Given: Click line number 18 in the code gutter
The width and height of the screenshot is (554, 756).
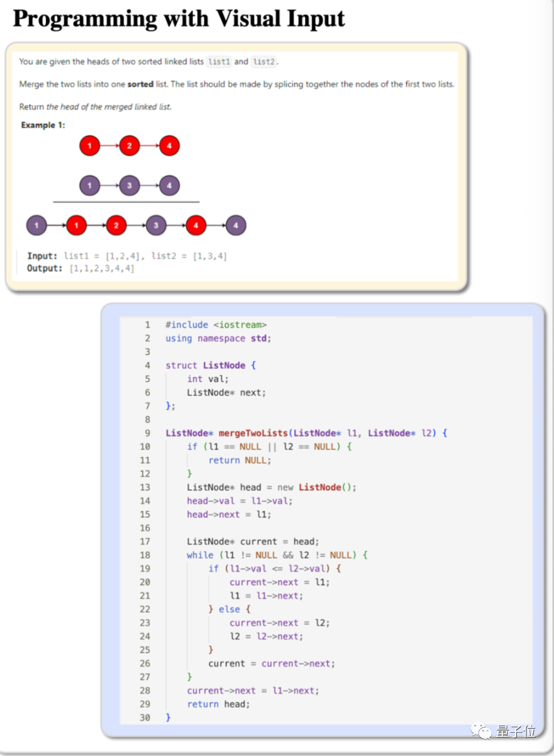Looking at the screenshot, I should (145, 555).
